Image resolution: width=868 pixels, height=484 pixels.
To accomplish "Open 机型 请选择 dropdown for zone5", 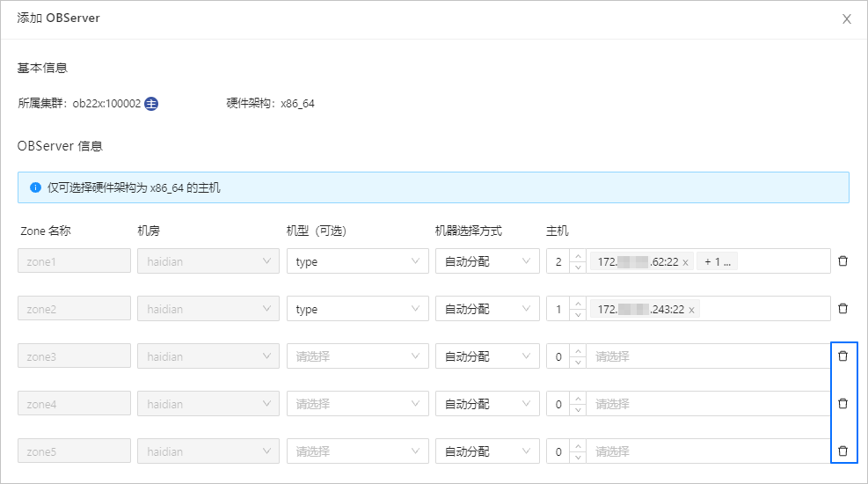I will tap(358, 452).
